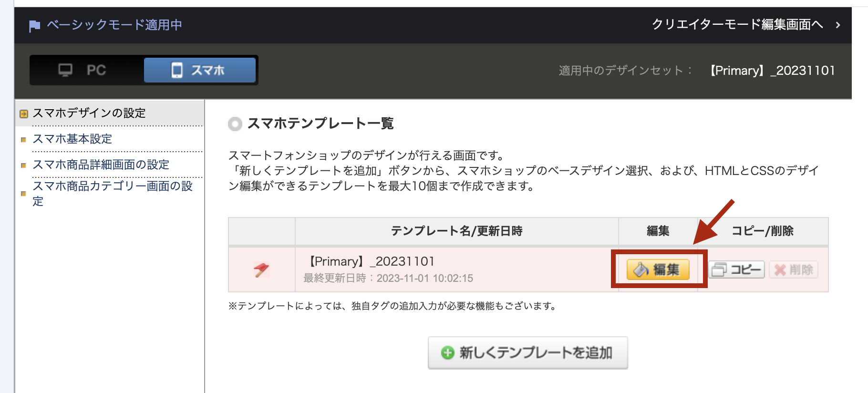Click the paint bucket icon on 編集 button
Viewport: 868px width, 393px height.
[641, 270]
